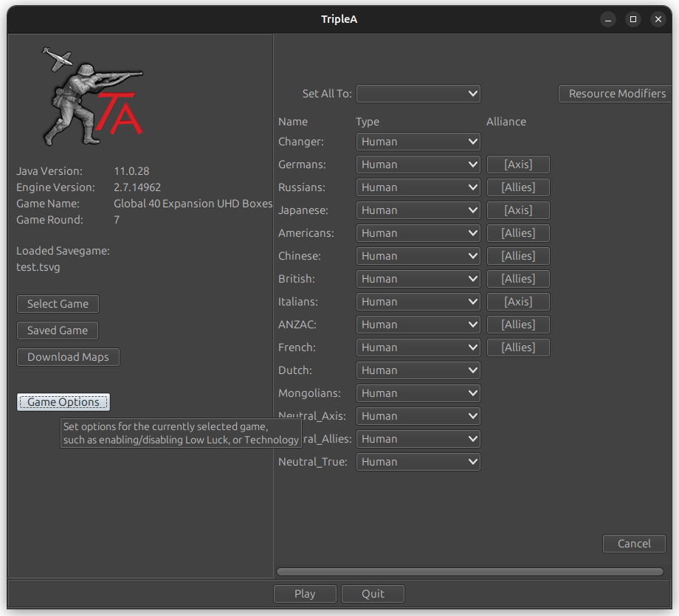Open the Neutral_True player type dropdown
Screen dimensions: 679x616
tap(418, 461)
